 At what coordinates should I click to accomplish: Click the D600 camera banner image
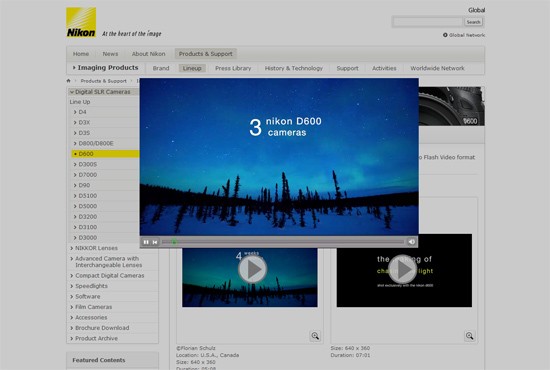pyautogui.click(x=451, y=106)
